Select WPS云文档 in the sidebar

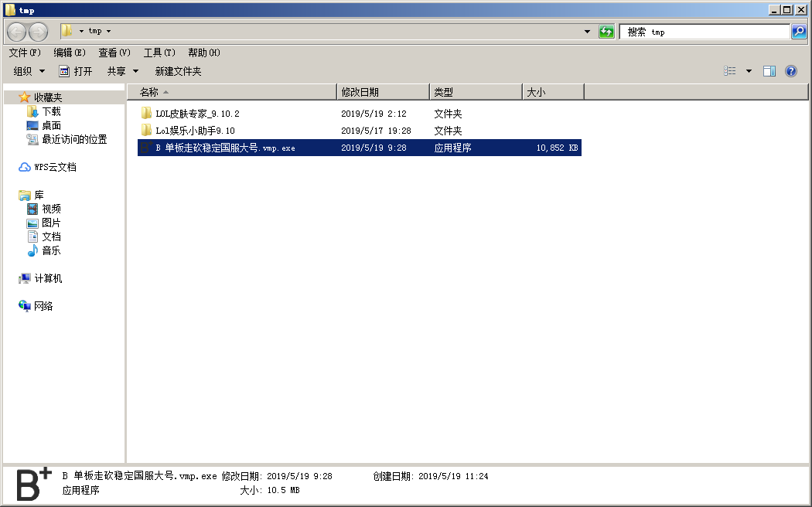(x=56, y=167)
